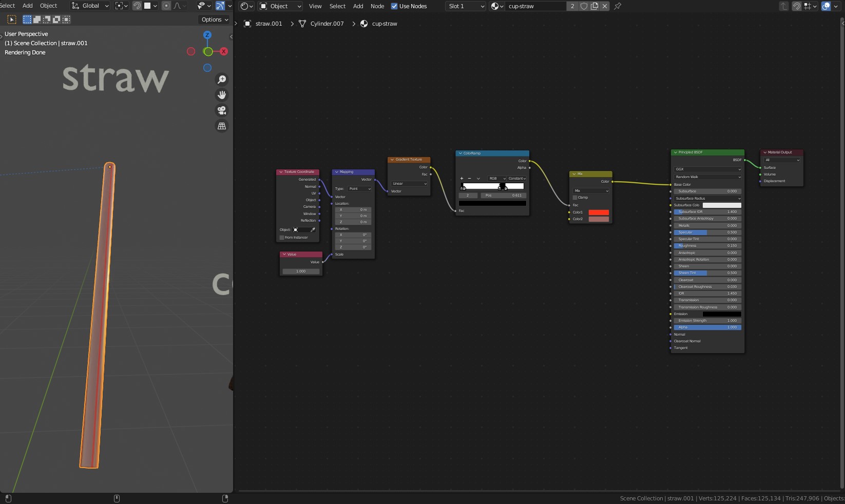Toggle camera view icon in viewport
This screenshot has height=504, width=845.
coord(222,110)
